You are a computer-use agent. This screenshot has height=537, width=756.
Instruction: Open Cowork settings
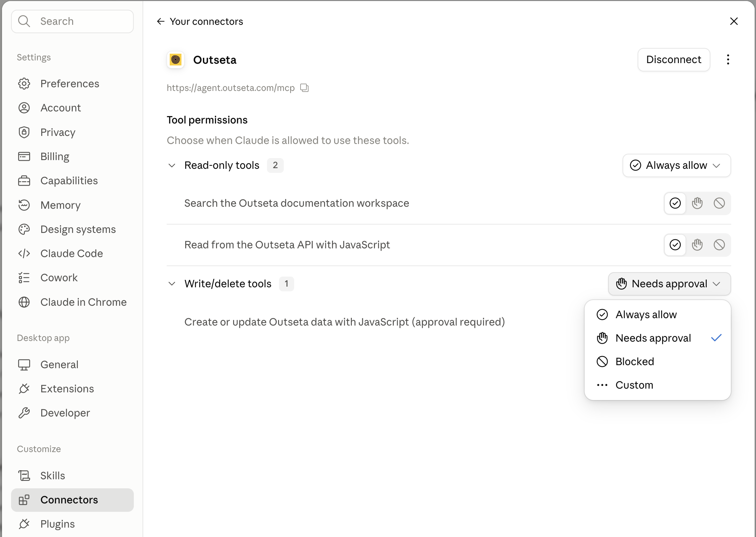tap(72, 278)
